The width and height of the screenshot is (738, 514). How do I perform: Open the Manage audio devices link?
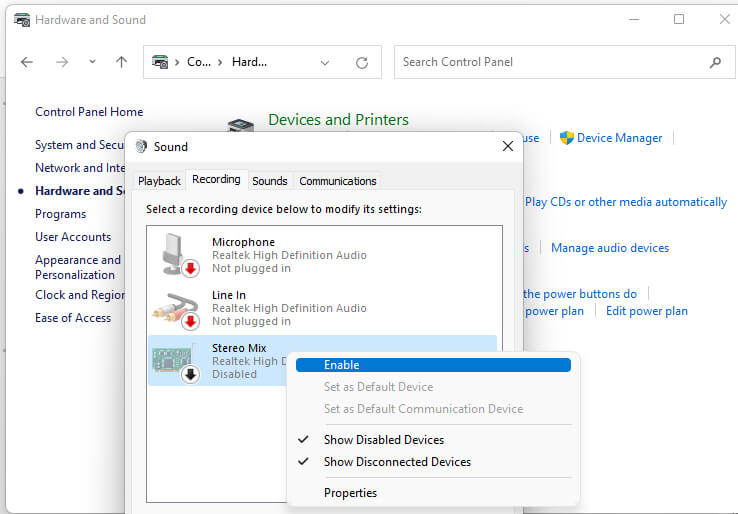coord(609,248)
